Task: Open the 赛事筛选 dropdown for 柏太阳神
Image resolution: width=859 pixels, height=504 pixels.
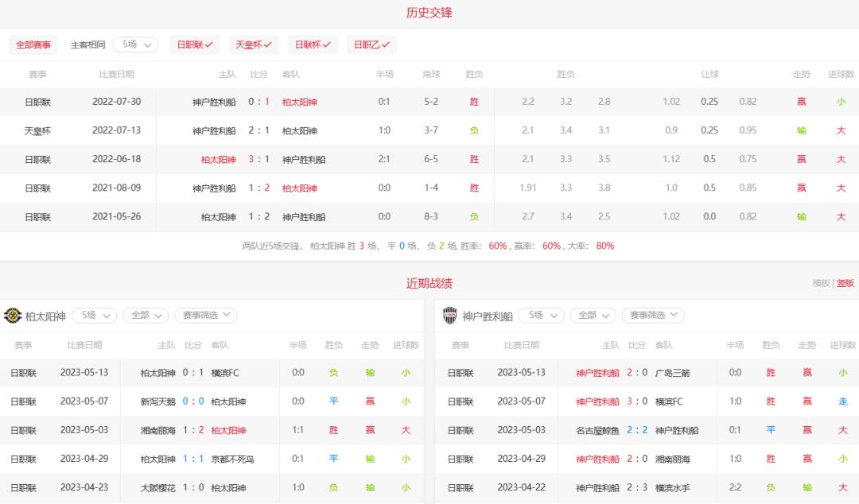Action: point(205,315)
